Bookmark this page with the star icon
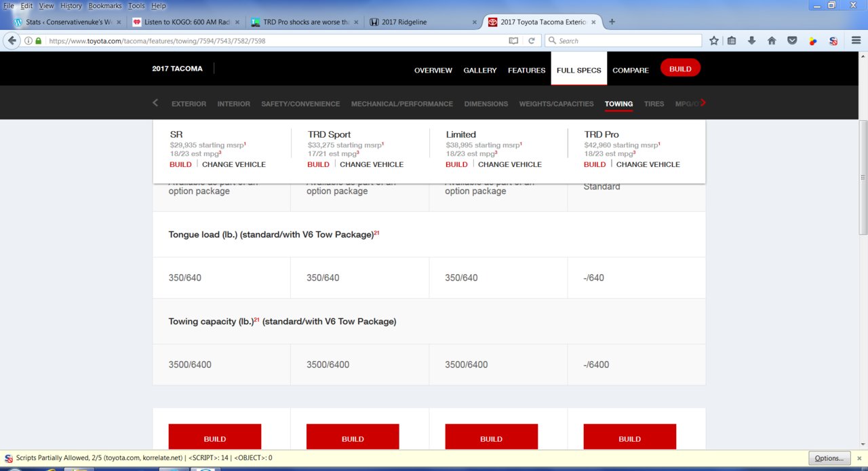Viewport: 868px width, 471px height. [714, 41]
